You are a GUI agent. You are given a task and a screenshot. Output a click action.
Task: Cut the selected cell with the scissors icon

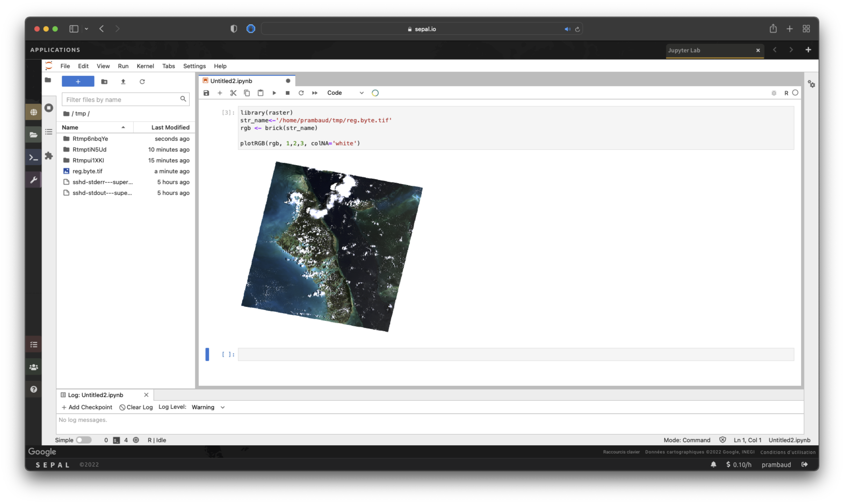pyautogui.click(x=233, y=93)
